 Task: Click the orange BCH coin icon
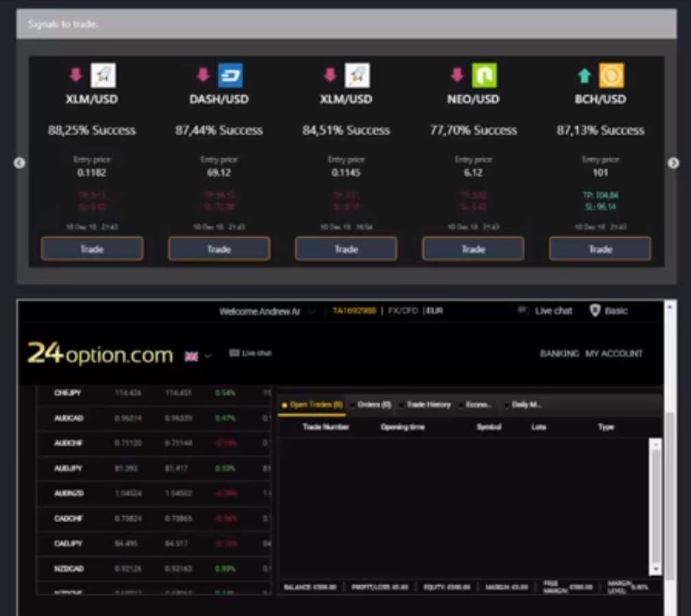tap(612, 75)
